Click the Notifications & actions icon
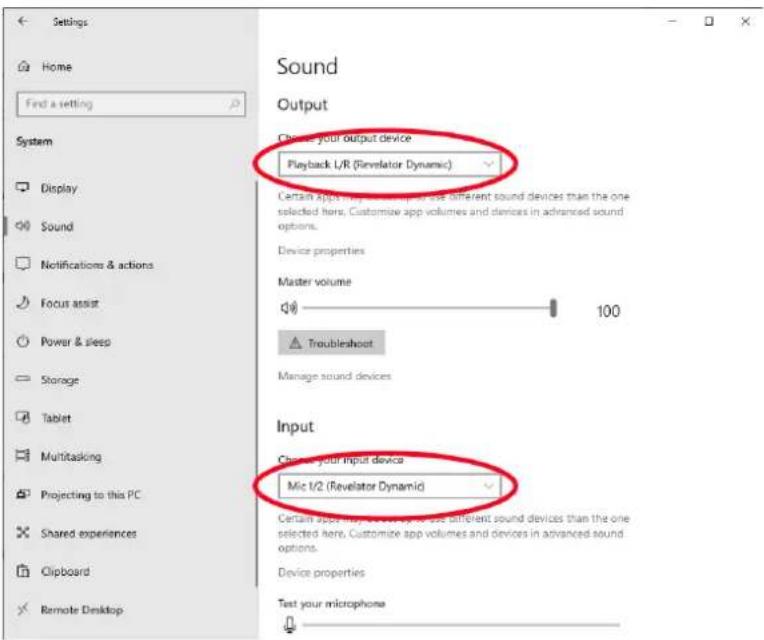 23,264
